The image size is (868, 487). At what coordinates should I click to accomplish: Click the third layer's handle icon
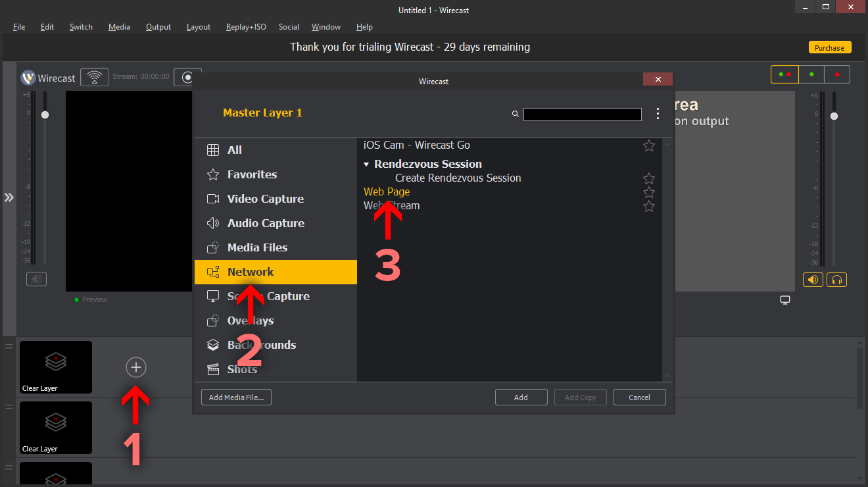pyautogui.click(x=9, y=467)
